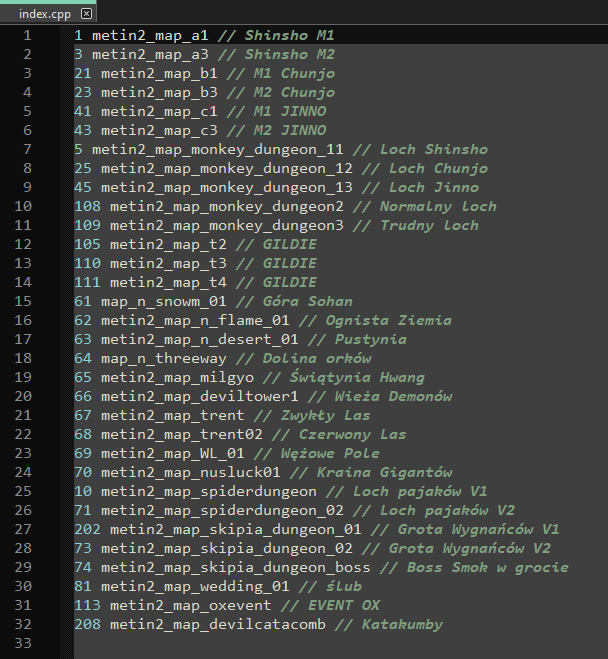Screen dimensions: 608x659
Task: Click text metin2_map_t2
Action: click(x=168, y=245)
